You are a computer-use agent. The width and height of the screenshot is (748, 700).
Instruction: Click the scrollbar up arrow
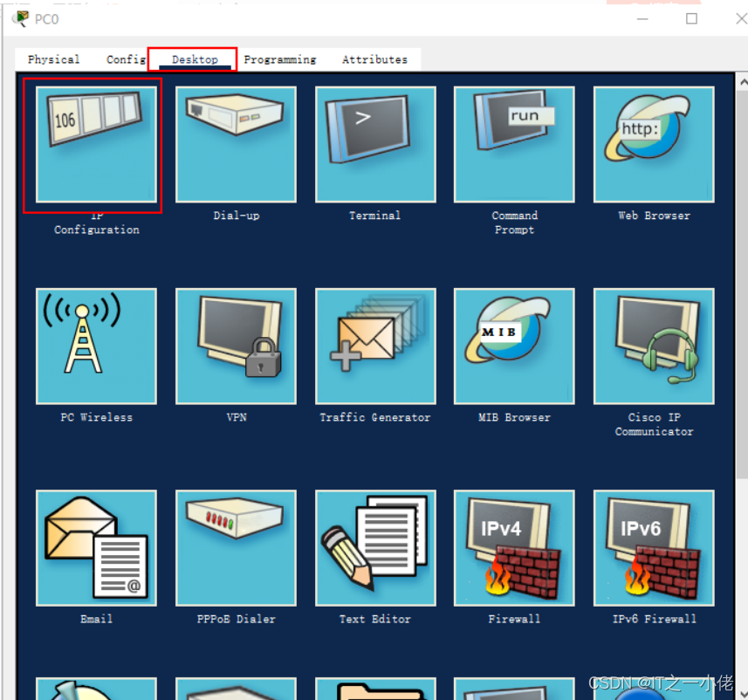pos(743,82)
